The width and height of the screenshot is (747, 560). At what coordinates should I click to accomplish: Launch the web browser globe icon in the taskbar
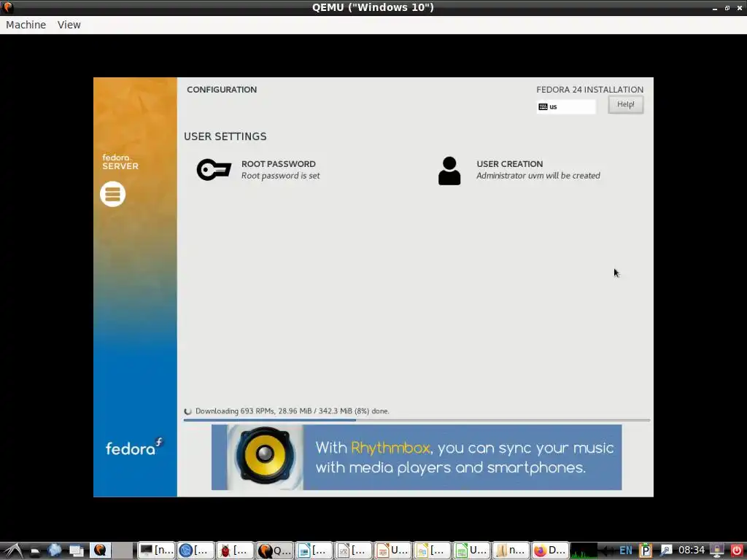(x=55, y=551)
